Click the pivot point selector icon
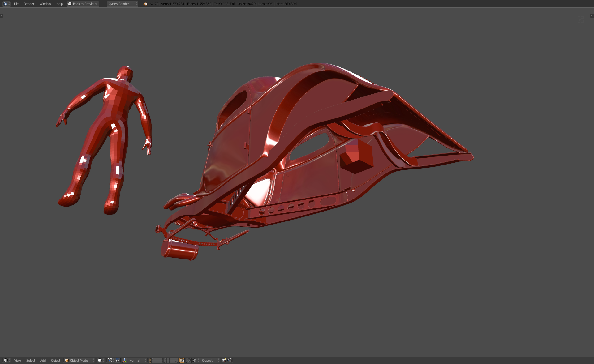594x364 pixels. [110, 360]
